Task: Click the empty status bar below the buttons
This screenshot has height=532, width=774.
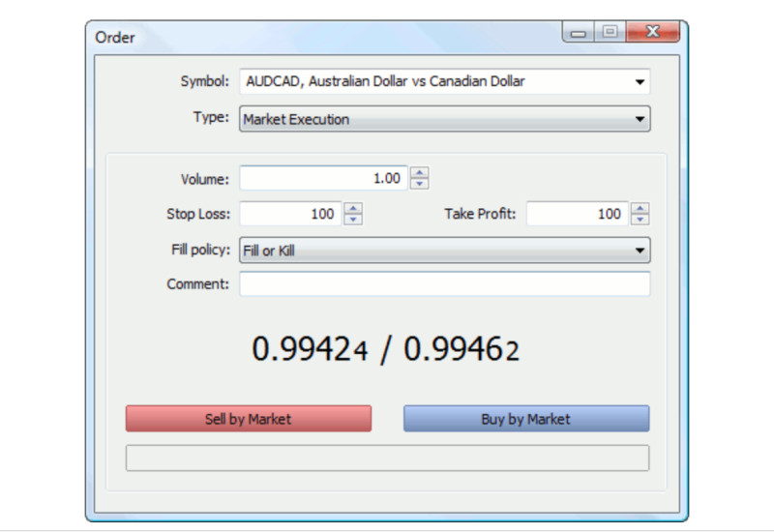Action: [x=388, y=458]
